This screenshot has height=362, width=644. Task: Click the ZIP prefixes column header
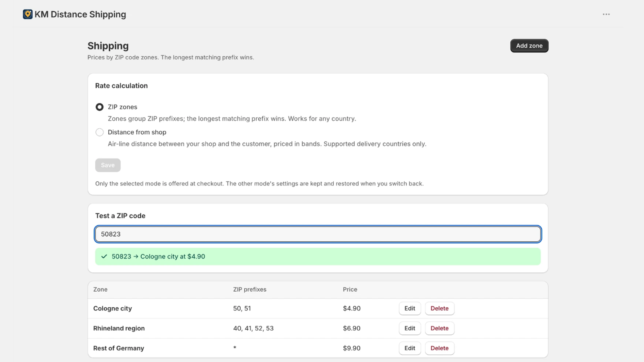(x=250, y=290)
